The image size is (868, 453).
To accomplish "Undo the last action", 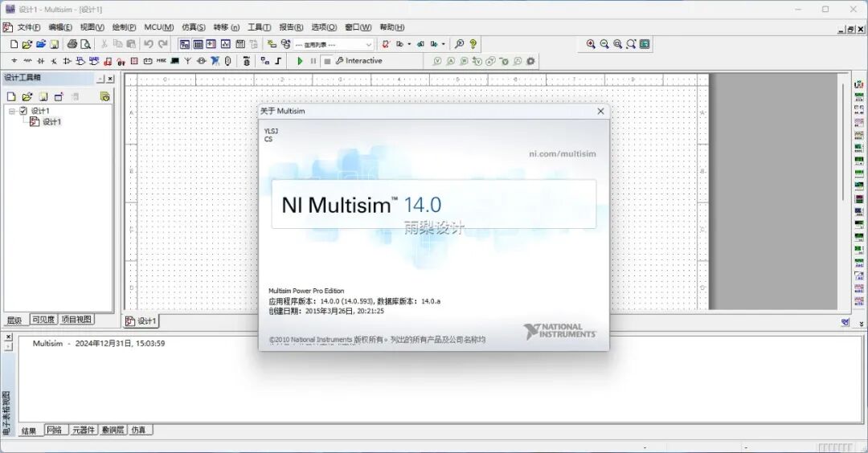I will (149, 44).
